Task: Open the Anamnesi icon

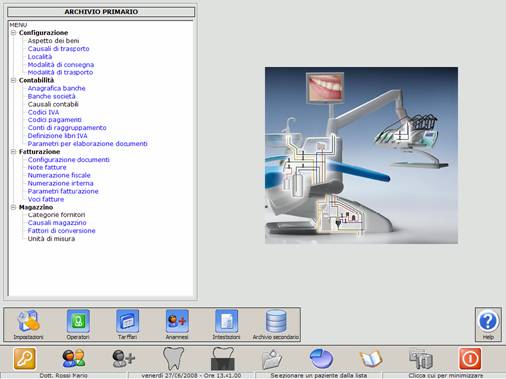Action: 177,321
